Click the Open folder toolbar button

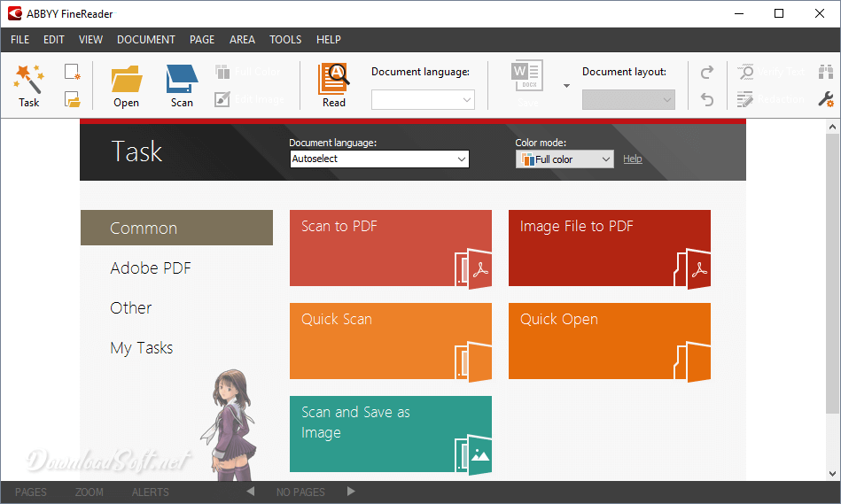coord(127,86)
